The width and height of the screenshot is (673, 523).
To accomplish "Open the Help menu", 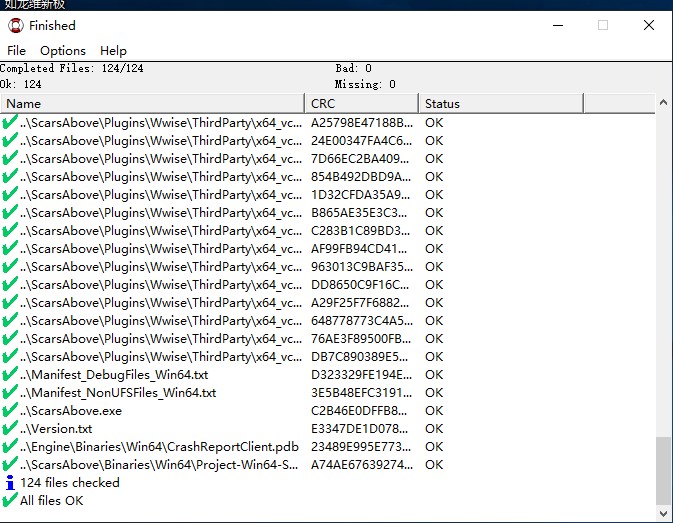I will point(113,51).
